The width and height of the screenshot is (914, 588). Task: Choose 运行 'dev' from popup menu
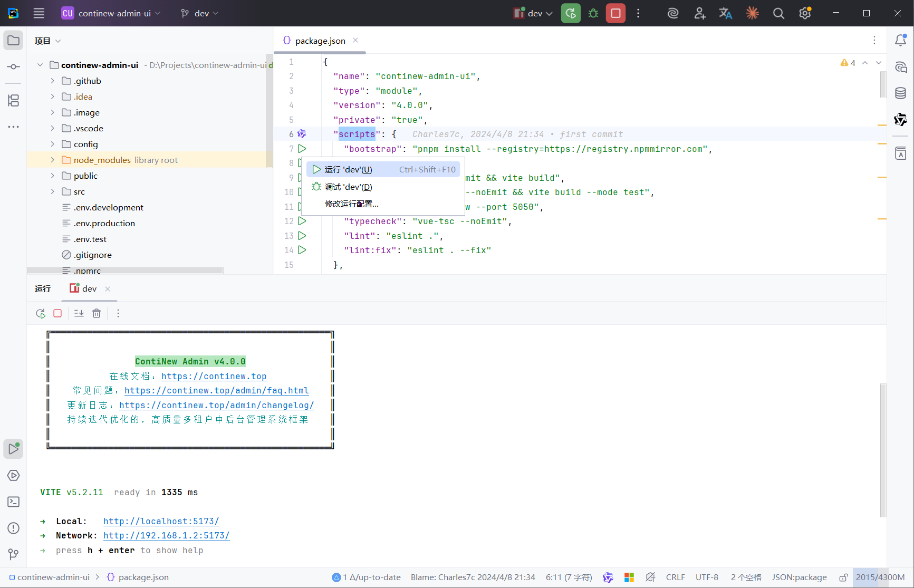[x=383, y=169]
